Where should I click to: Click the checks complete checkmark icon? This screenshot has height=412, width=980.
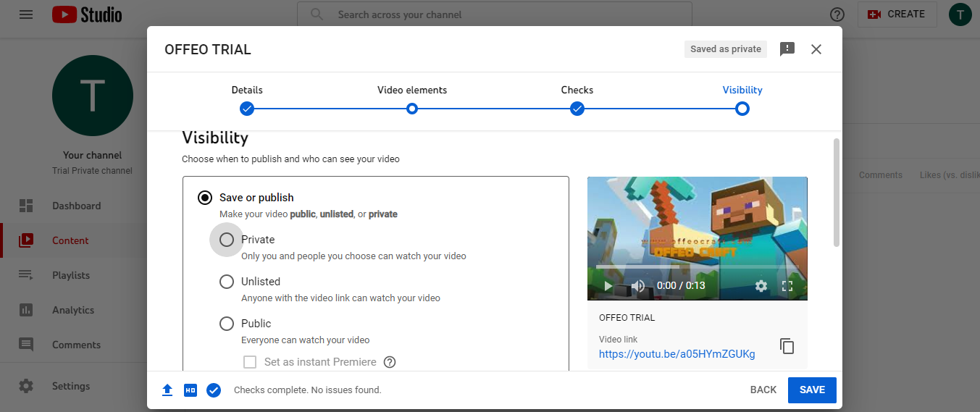pos(214,390)
